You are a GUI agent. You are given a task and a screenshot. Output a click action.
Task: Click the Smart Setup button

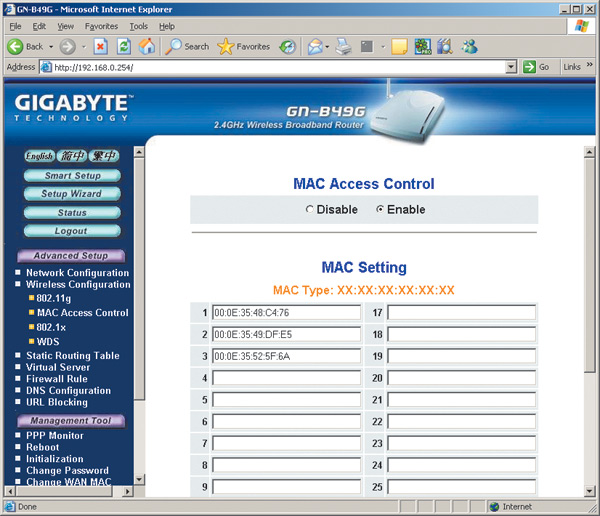tap(72, 176)
